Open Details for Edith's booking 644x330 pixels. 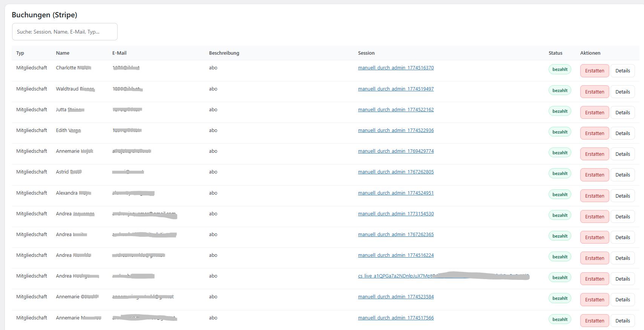click(x=622, y=134)
